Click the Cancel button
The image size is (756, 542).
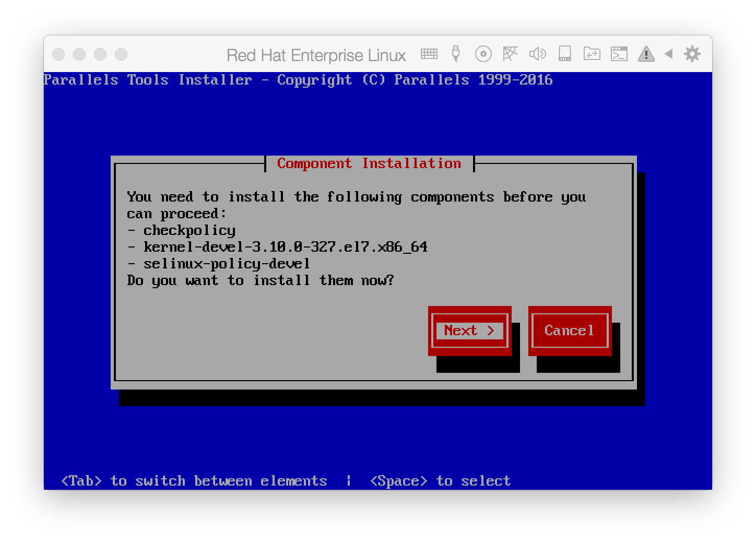[x=570, y=331]
